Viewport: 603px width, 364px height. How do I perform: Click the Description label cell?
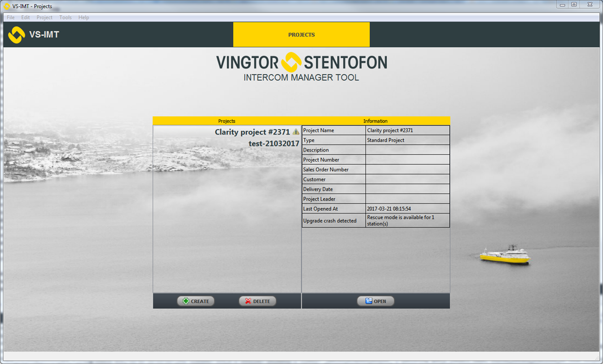coord(334,150)
